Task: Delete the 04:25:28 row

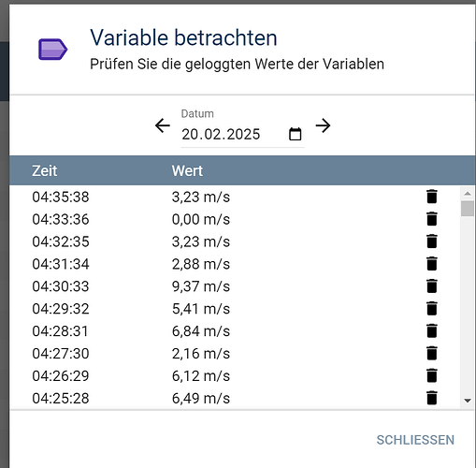Action: point(432,398)
